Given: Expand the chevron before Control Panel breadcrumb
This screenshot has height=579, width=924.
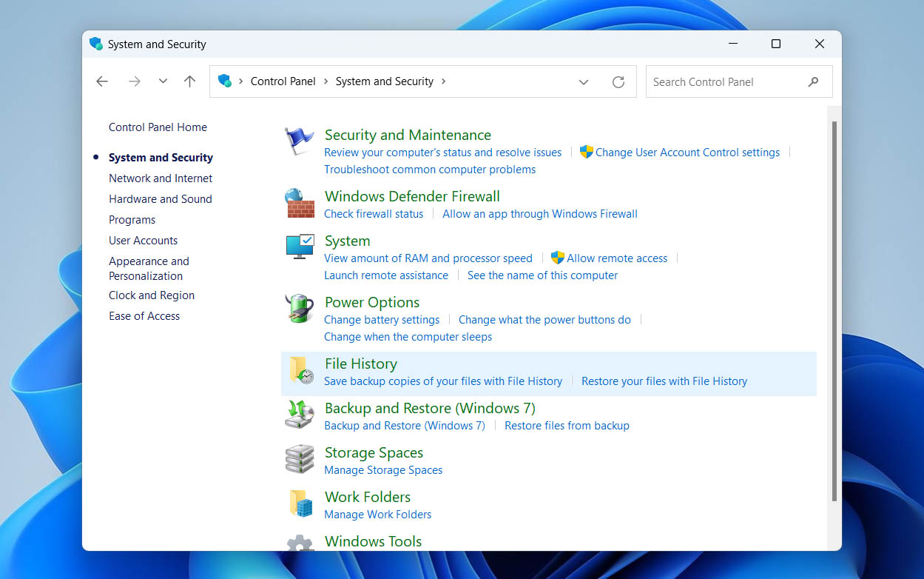Looking at the screenshot, I should click(241, 81).
